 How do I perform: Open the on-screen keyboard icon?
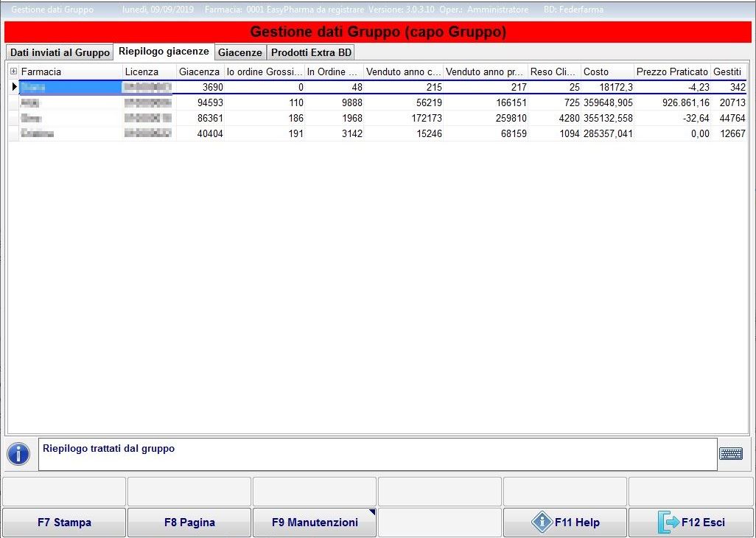click(x=730, y=454)
